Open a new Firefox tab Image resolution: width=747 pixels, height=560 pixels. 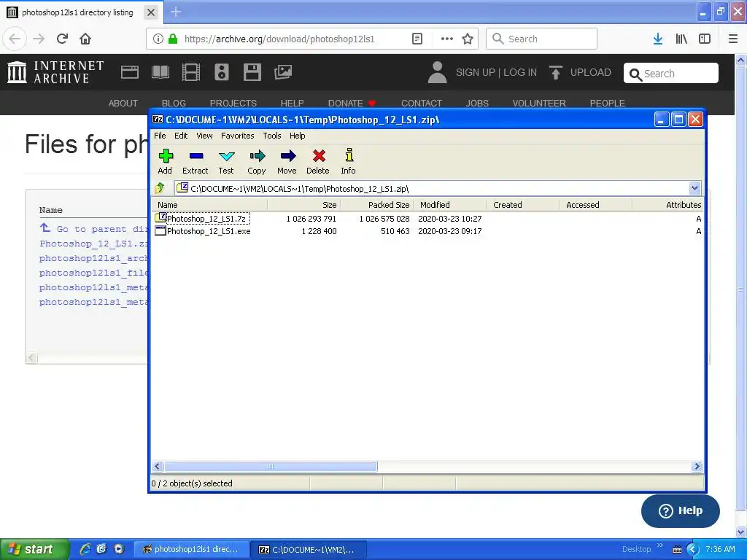coord(176,12)
